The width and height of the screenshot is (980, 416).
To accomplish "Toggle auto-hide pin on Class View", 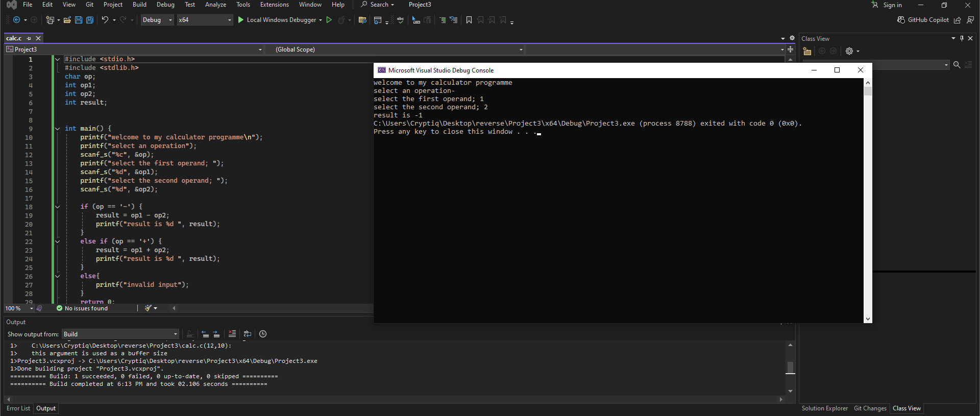I will point(962,38).
